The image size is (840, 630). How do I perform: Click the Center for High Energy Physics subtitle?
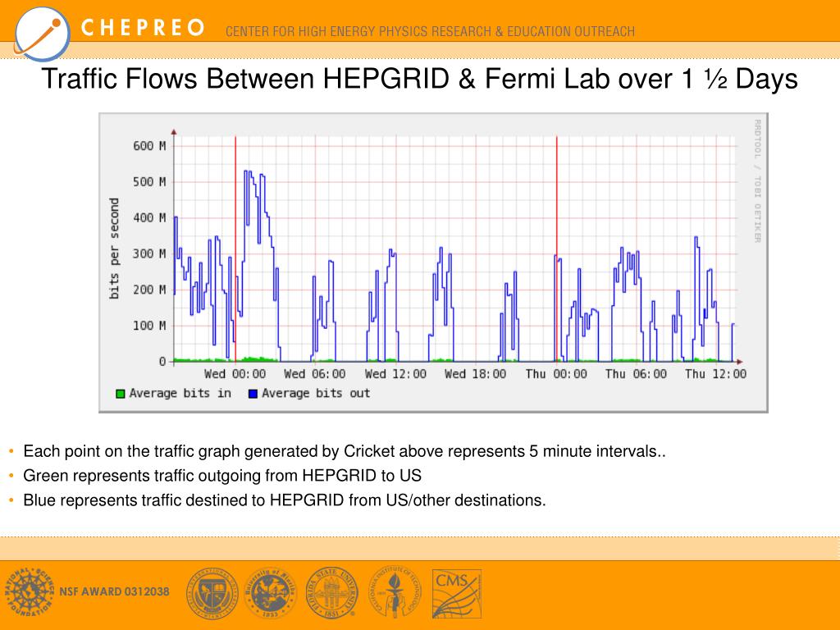pyautogui.click(x=430, y=32)
